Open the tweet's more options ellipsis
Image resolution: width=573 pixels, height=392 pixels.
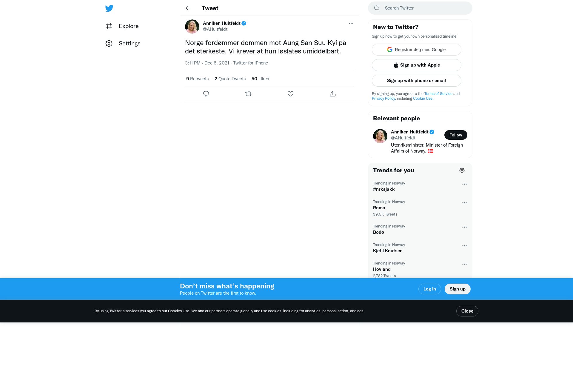click(351, 23)
